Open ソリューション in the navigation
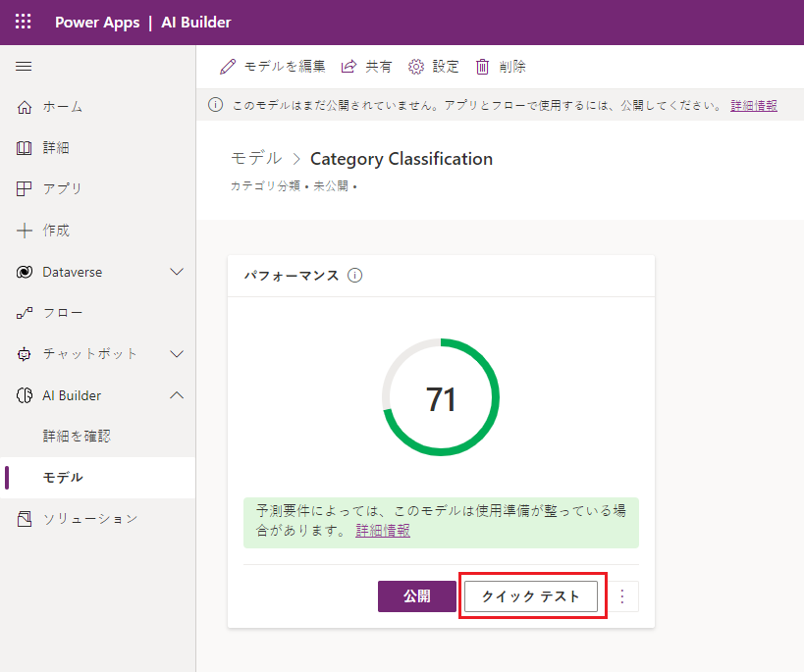804x672 pixels. click(x=89, y=518)
